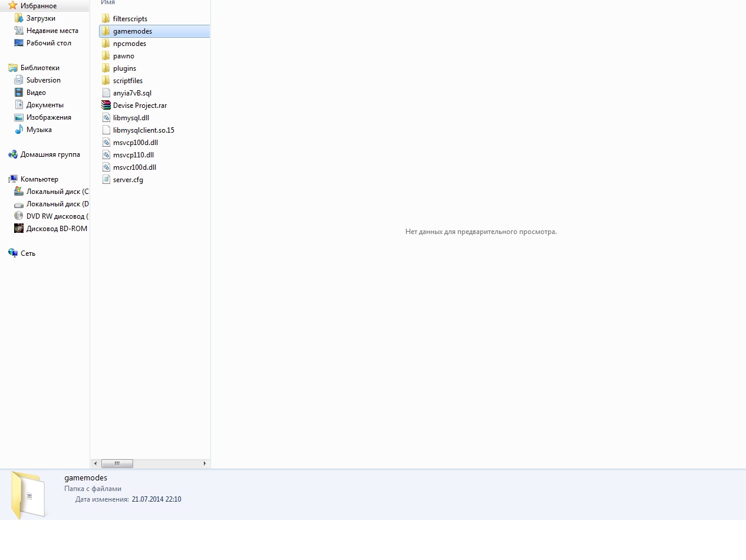Select the msvcr100d.dll file

coord(134,167)
